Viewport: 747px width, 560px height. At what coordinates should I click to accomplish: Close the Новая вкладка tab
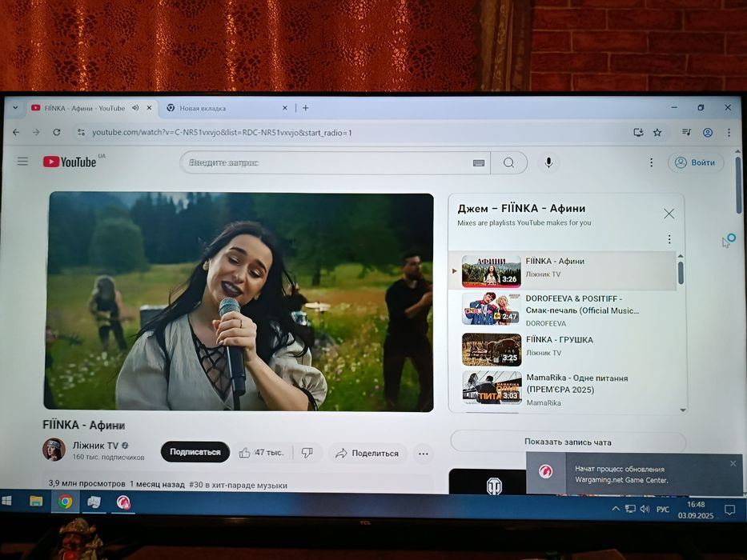(284, 108)
